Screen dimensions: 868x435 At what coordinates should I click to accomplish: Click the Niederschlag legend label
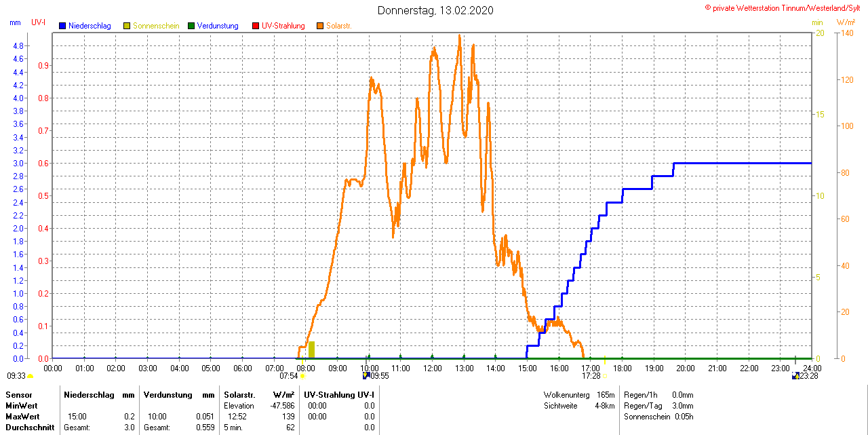(x=90, y=26)
